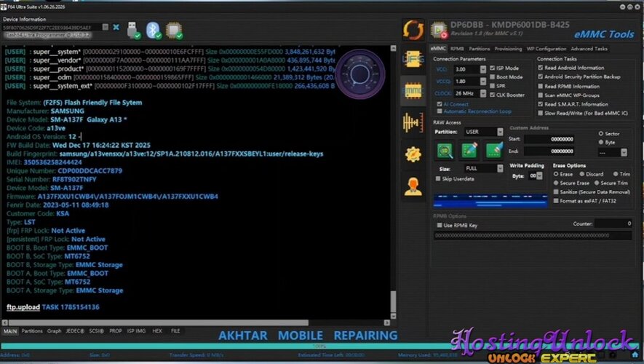Switch to the Graph tab below log
Image resolution: width=644 pixels, height=364 pixels.
click(54, 331)
